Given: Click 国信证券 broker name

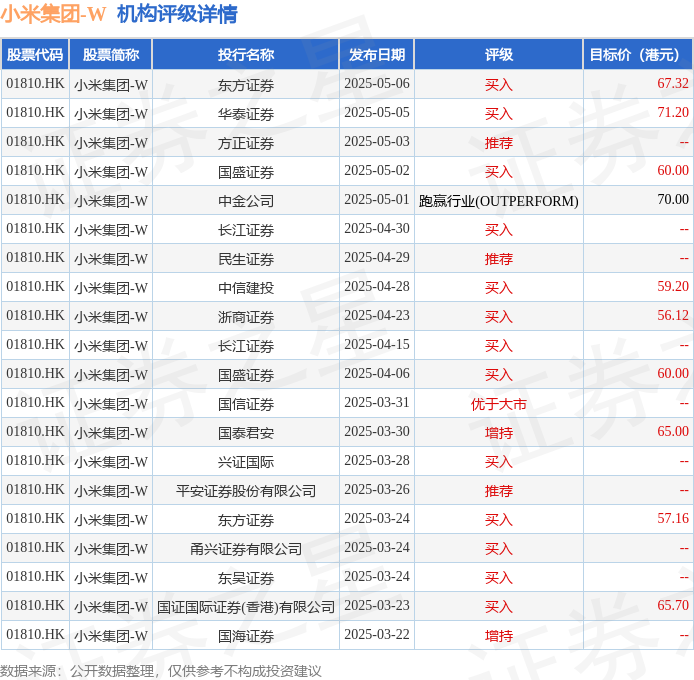Looking at the screenshot, I should pyautogui.click(x=246, y=404).
